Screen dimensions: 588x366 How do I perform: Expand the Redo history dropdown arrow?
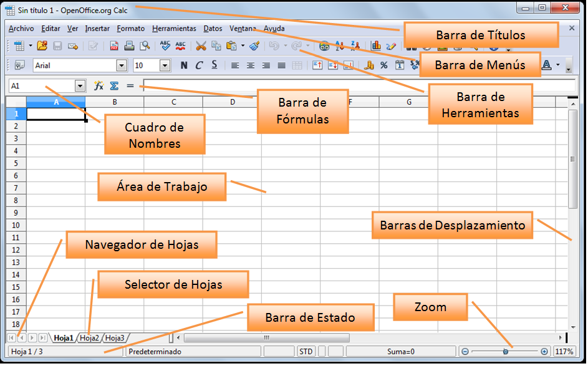pos(308,46)
